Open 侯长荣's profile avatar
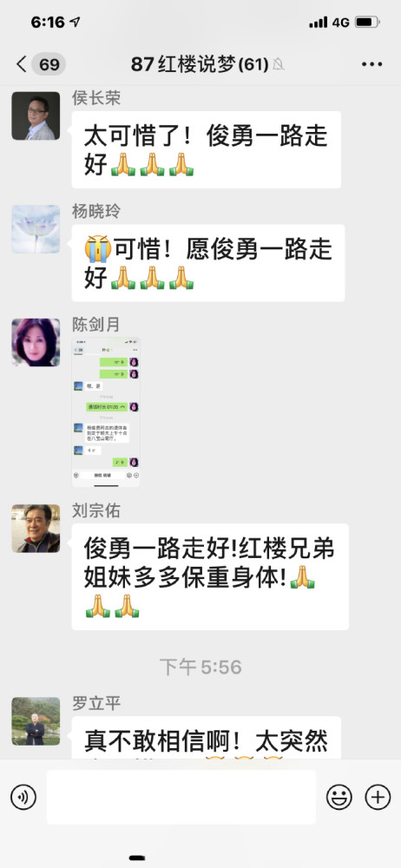The height and width of the screenshot is (868, 401). (x=36, y=115)
